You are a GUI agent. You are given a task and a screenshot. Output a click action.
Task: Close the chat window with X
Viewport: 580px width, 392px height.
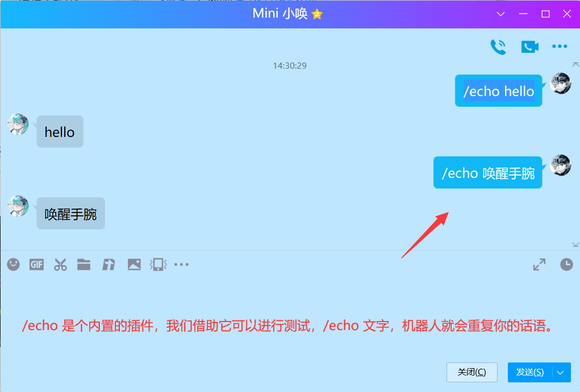pos(567,14)
